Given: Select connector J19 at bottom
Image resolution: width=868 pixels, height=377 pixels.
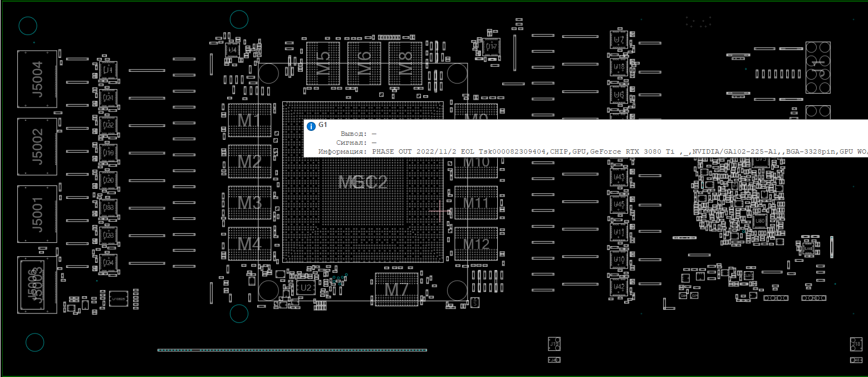Looking at the screenshot, I should pyautogui.click(x=554, y=344).
